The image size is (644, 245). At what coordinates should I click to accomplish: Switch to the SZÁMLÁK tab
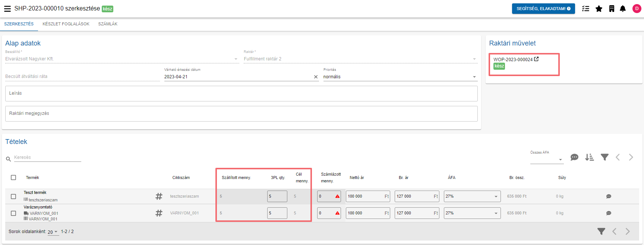pyautogui.click(x=108, y=24)
